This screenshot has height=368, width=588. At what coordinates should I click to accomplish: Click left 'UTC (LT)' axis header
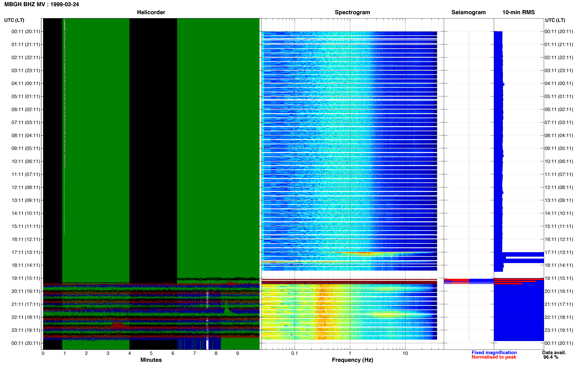pos(14,20)
